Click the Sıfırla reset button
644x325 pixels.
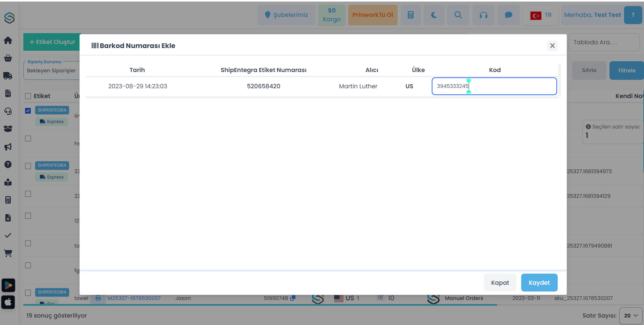pyautogui.click(x=589, y=70)
